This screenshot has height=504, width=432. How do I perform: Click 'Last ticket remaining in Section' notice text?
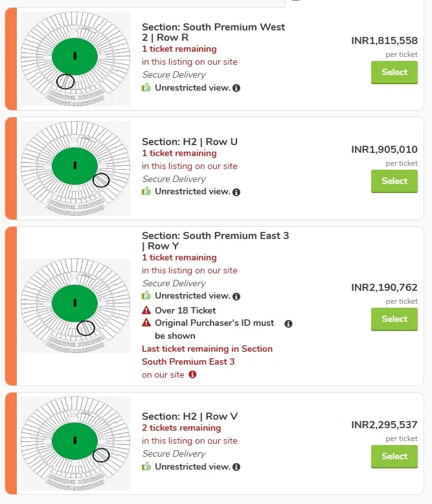[207, 349]
